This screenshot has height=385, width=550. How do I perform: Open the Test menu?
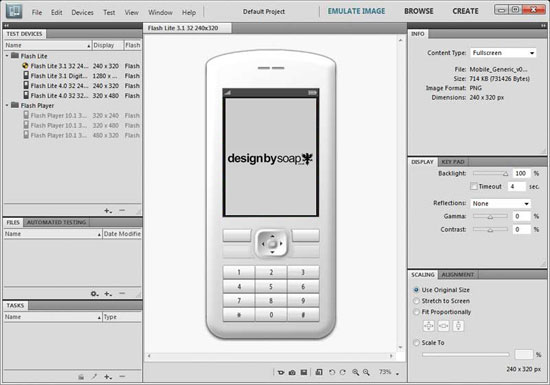coord(109,13)
